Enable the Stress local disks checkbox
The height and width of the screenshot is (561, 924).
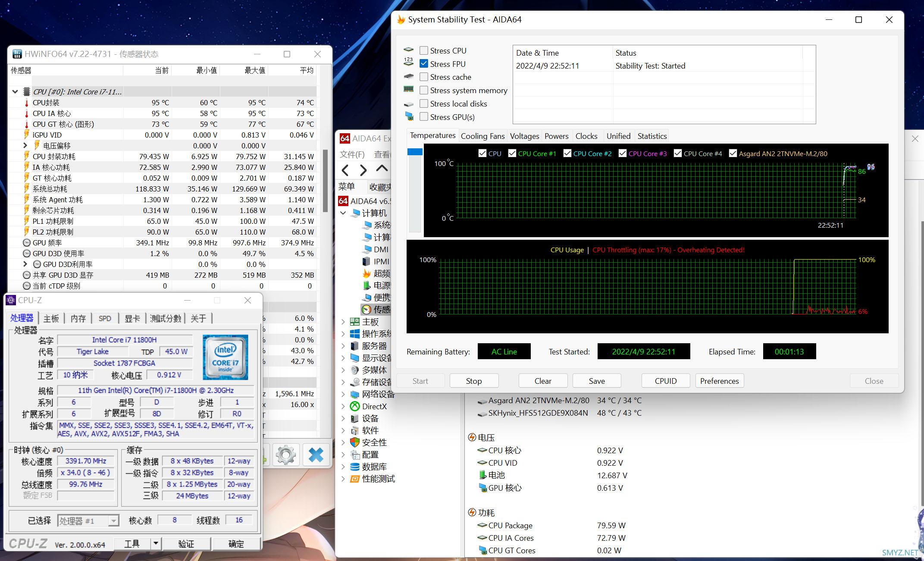pyautogui.click(x=424, y=103)
